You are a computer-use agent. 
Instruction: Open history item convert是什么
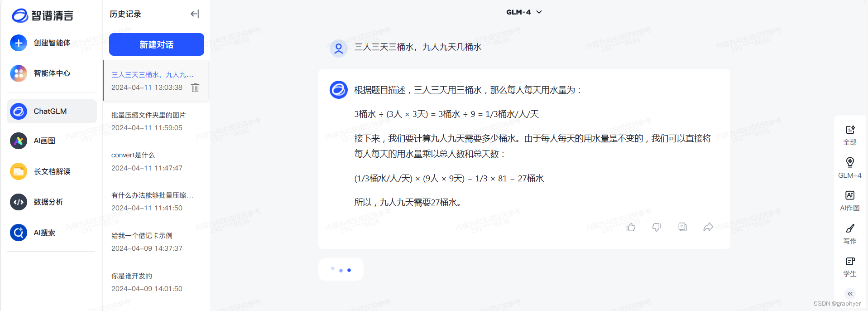pos(156,161)
